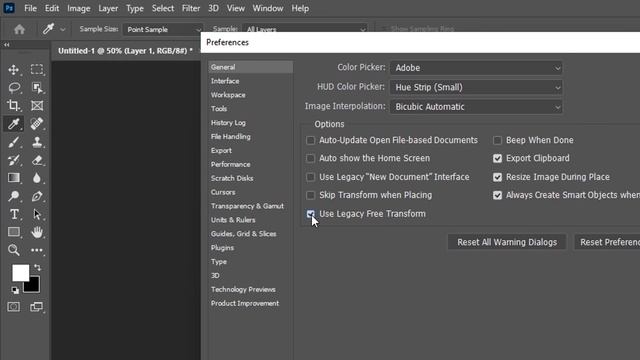Viewport: 640px width, 360px height.
Task: Select the Lasso tool
Action: click(x=13, y=88)
